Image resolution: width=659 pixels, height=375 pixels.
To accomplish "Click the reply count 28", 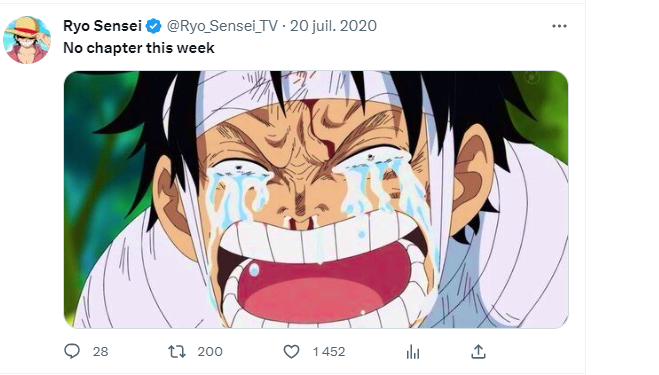I will pyautogui.click(x=100, y=351).
